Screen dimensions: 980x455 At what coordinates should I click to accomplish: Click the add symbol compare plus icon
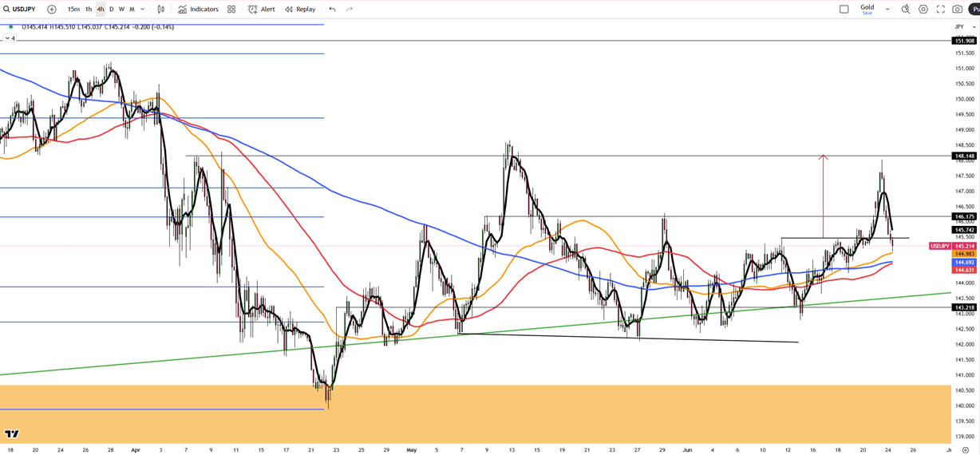[52, 10]
